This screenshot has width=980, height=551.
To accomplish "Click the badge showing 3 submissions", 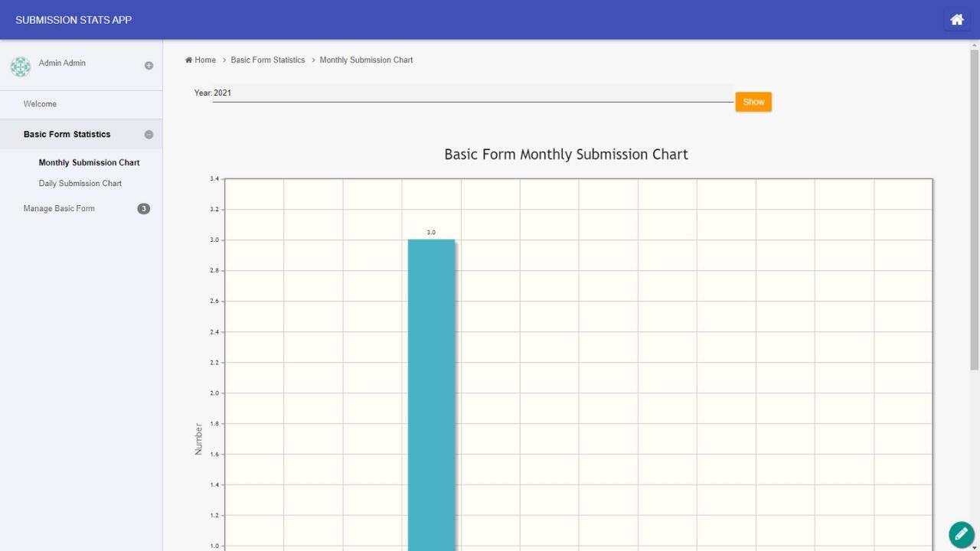I will click(144, 208).
